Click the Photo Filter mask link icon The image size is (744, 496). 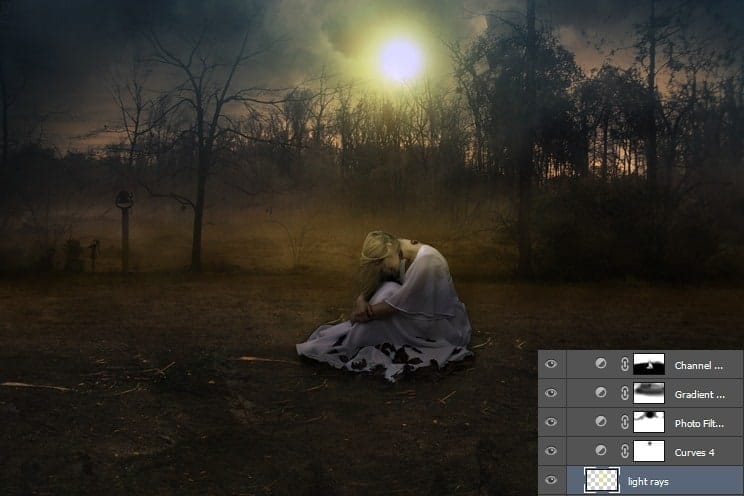point(625,422)
